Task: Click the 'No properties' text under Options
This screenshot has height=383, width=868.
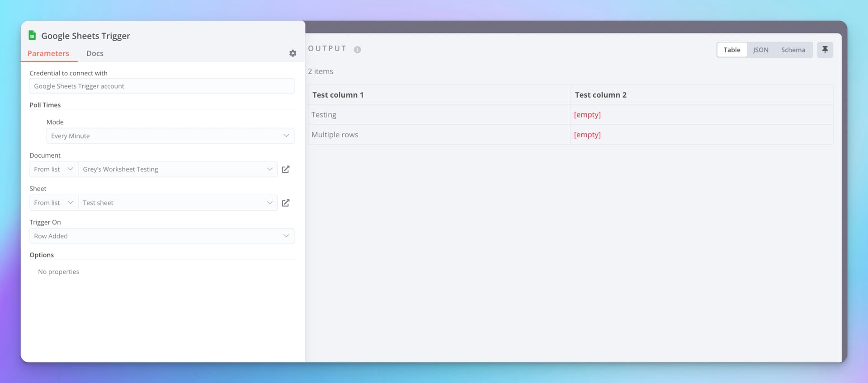Action: point(59,272)
